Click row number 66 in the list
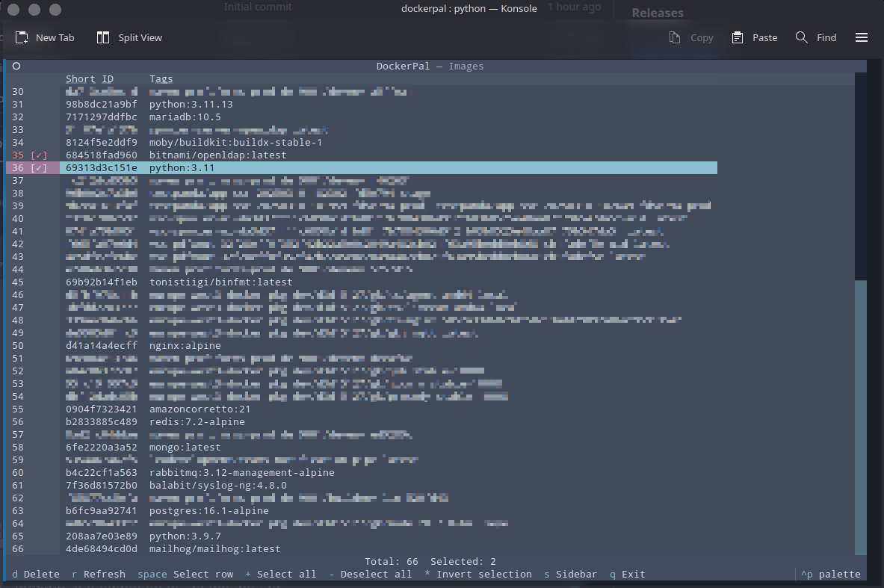Viewport: 884px width, 588px height. [x=18, y=548]
